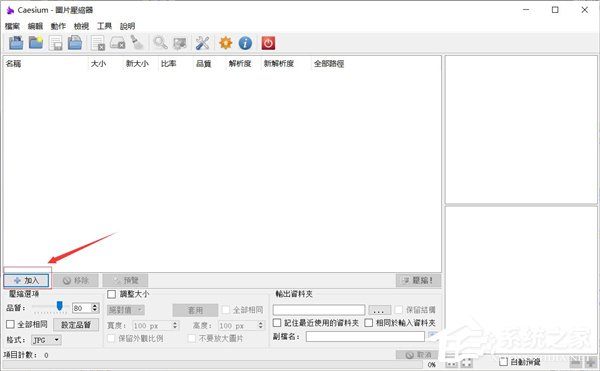Click the 加入 add button

(26, 280)
